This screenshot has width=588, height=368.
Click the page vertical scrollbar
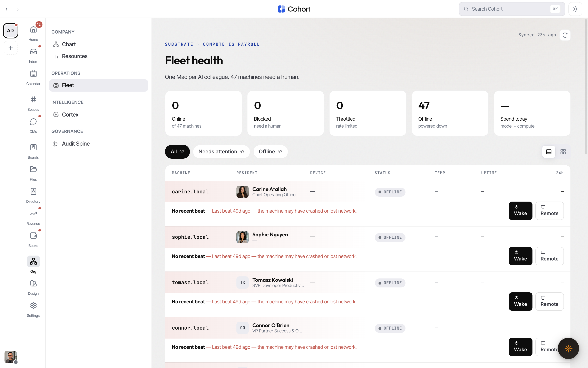(586, 86)
